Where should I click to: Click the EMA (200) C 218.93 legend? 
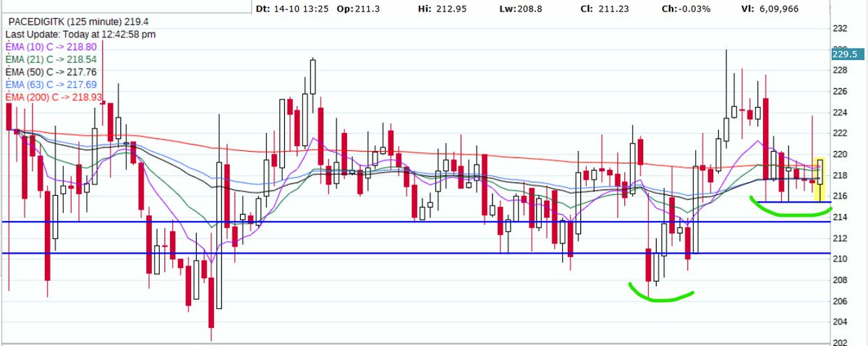(x=54, y=98)
